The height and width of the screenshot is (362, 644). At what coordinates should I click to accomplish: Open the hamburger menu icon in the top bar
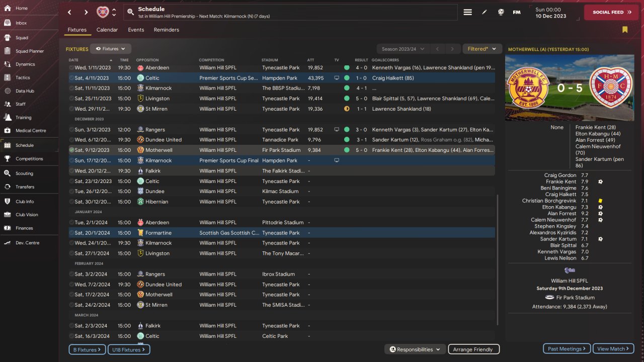tap(468, 12)
